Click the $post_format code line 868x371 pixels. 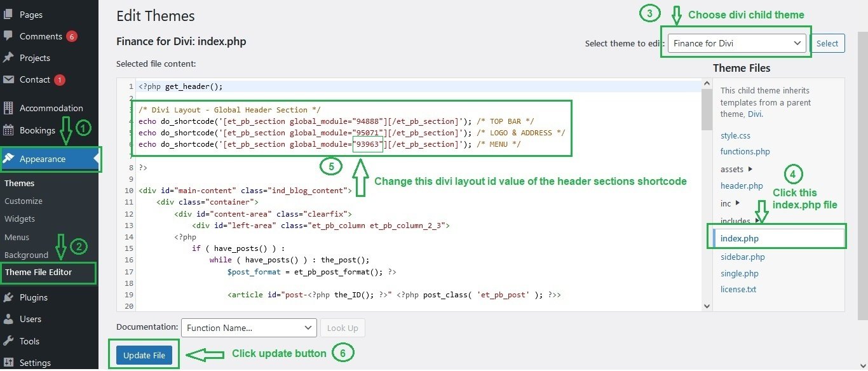tap(311, 271)
